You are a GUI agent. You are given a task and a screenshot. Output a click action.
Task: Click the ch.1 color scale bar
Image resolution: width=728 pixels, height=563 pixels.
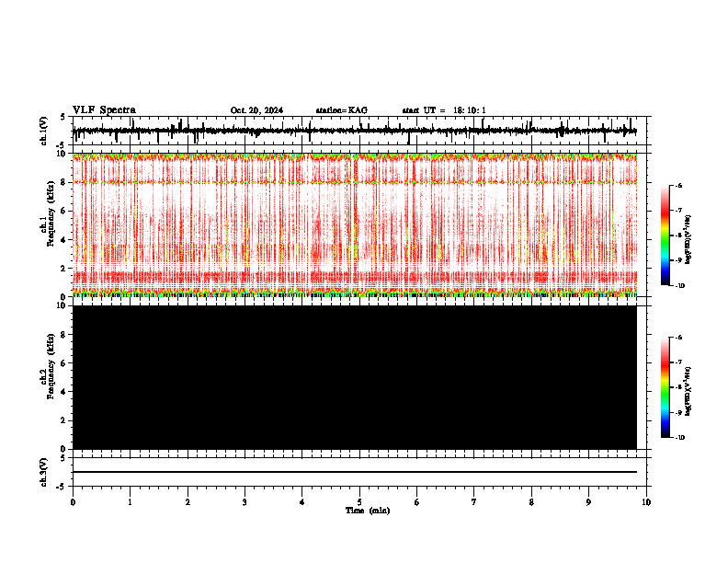click(x=665, y=236)
